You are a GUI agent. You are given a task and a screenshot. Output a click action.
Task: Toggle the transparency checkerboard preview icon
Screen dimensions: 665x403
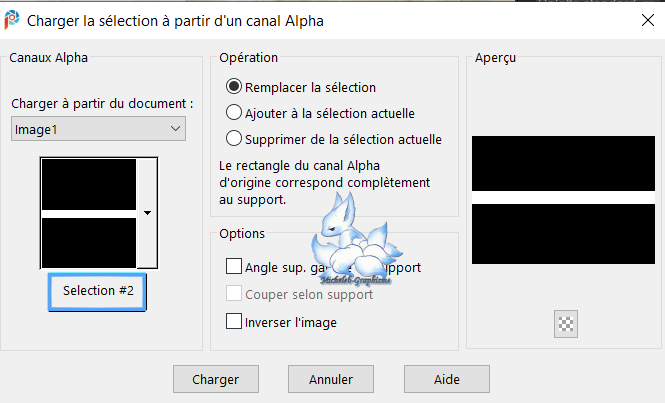pos(566,324)
